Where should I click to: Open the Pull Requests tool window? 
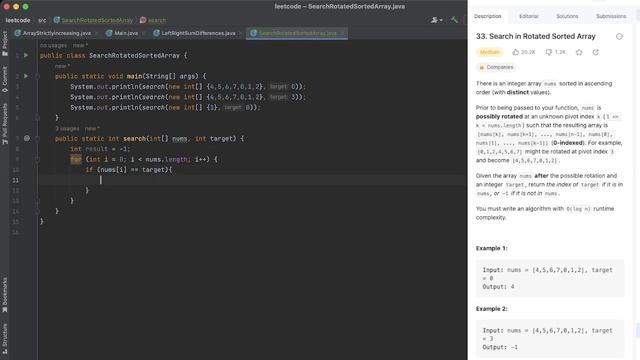click(x=5, y=123)
